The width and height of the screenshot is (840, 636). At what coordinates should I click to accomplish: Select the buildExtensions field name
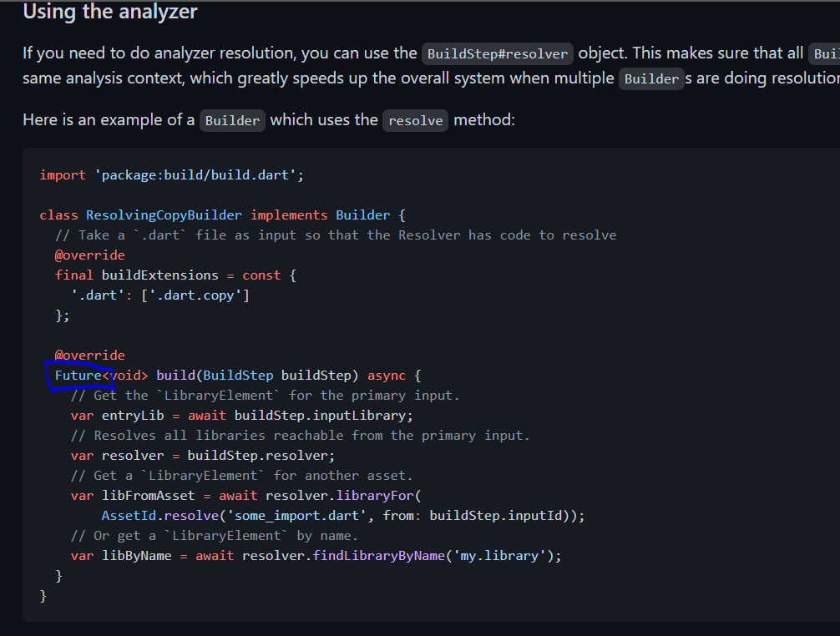pyautogui.click(x=159, y=275)
